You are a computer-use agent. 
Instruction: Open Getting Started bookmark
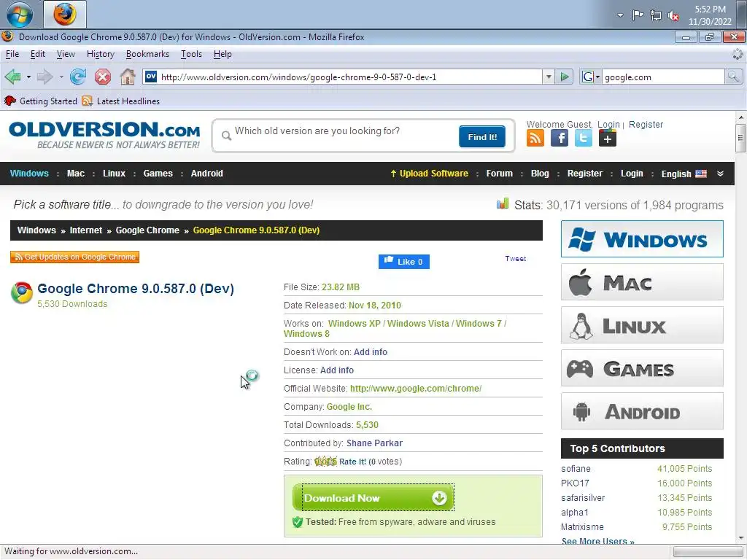pyautogui.click(x=41, y=101)
